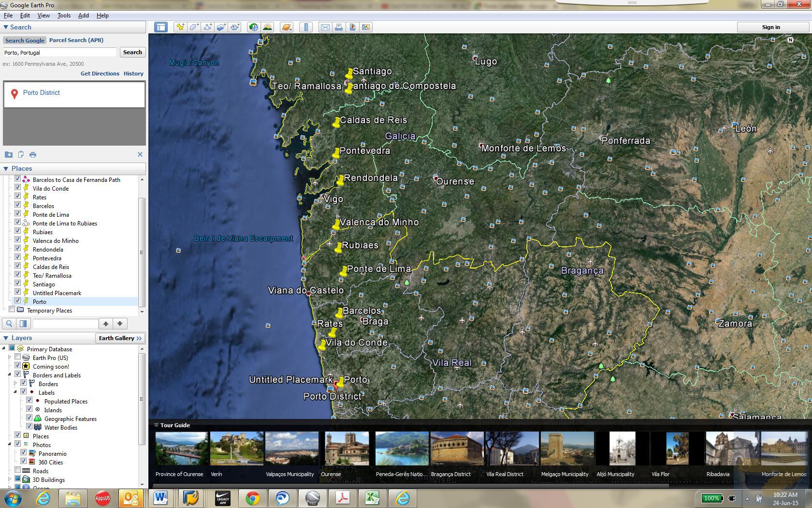This screenshot has width=812, height=508.
Task: Click the search input containing Porto, Portugal
Action: 60,52
